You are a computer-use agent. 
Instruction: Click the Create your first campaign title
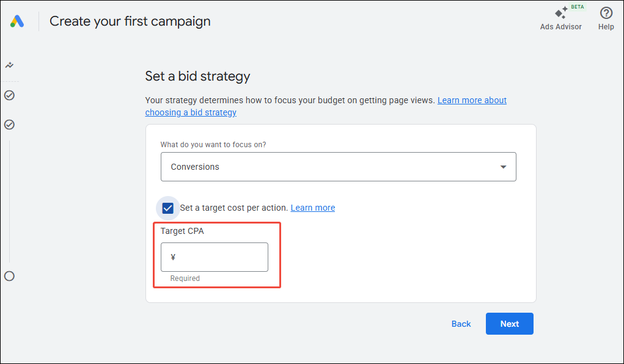pyautogui.click(x=130, y=21)
